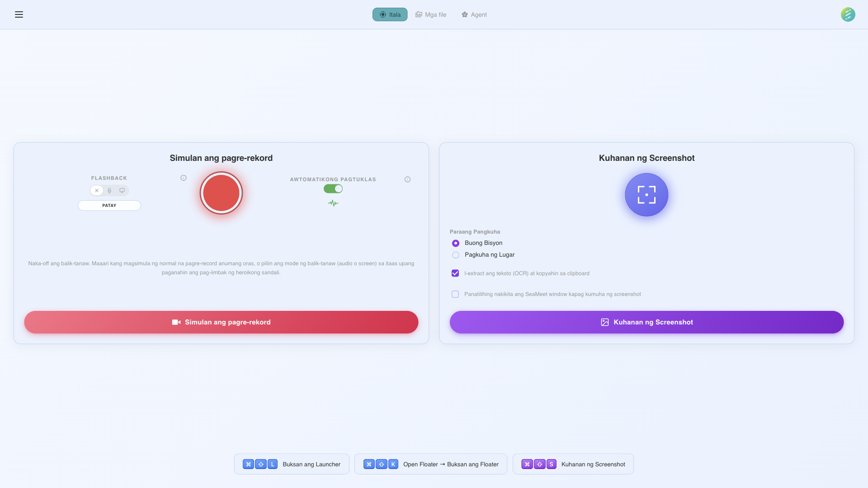868x488 pixels.
Task: Click the purple screenshot capture circle icon
Action: click(x=646, y=194)
